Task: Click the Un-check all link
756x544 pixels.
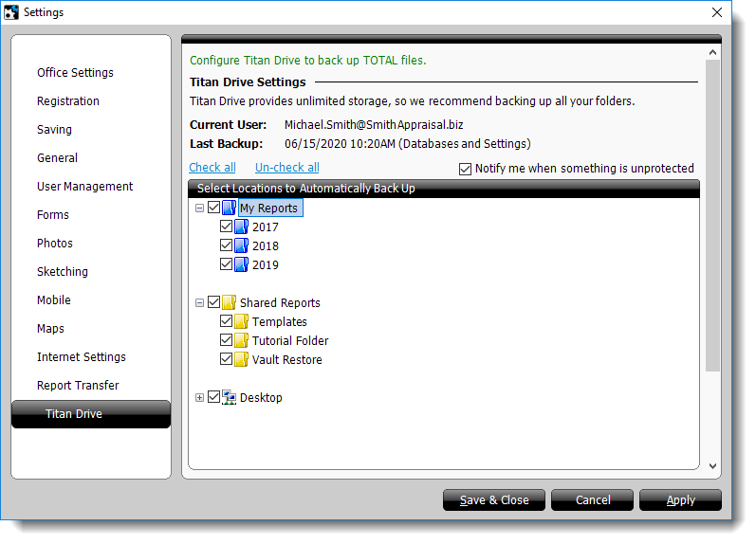Action: (x=286, y=168)
